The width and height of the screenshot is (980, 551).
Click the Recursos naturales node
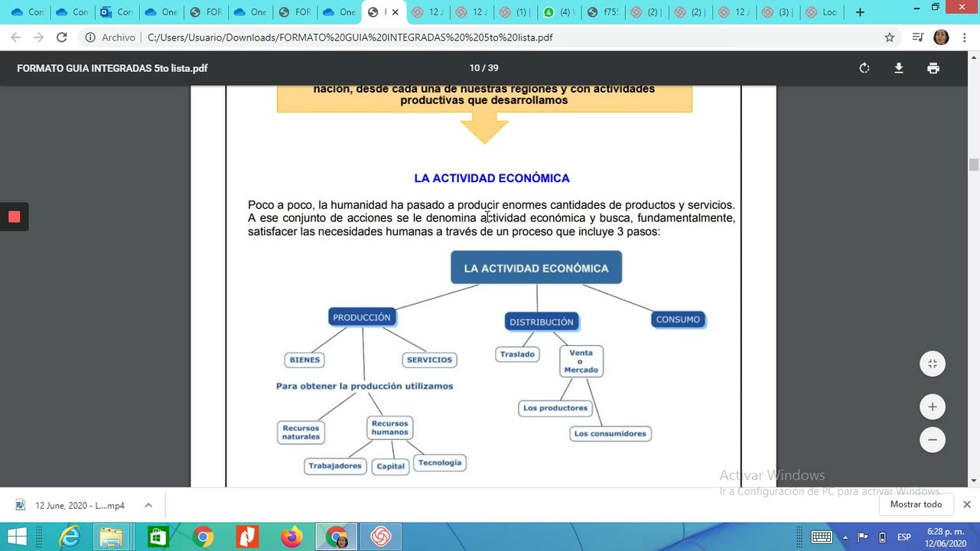301,432
